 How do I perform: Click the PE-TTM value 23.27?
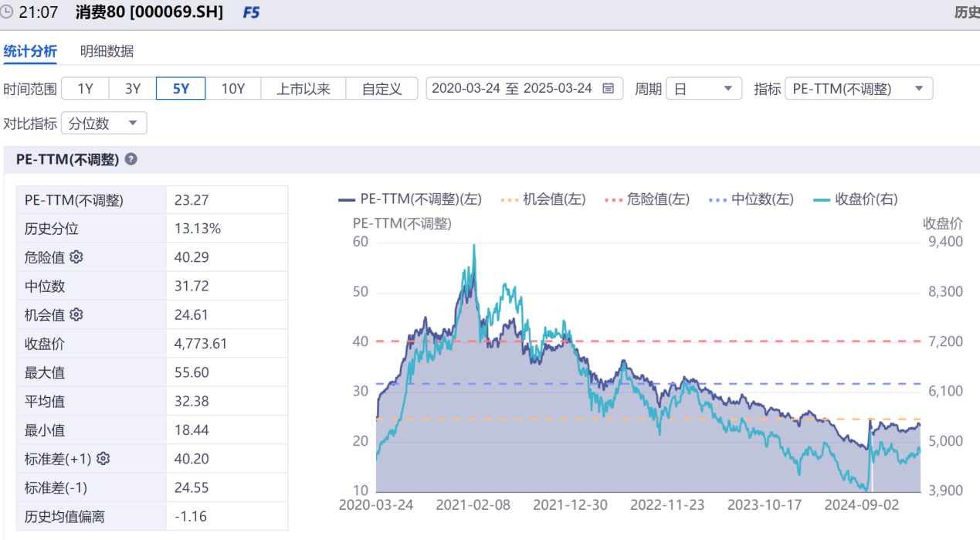192,200
